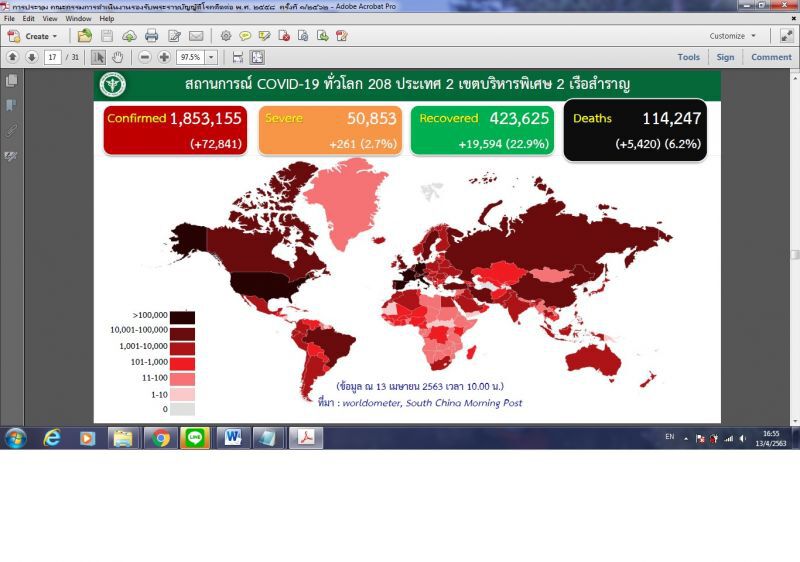Click the Delete page icon with red X
The image size is (800, 562).
[x=284, y=36]
